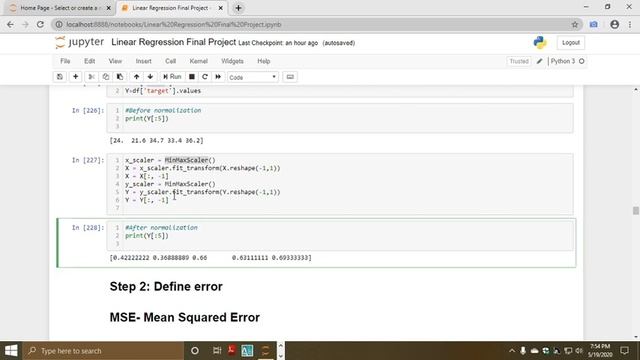Click the Python 3 kernel indicator
Screen dimensions: 640x360
click(x=567, y=61)
